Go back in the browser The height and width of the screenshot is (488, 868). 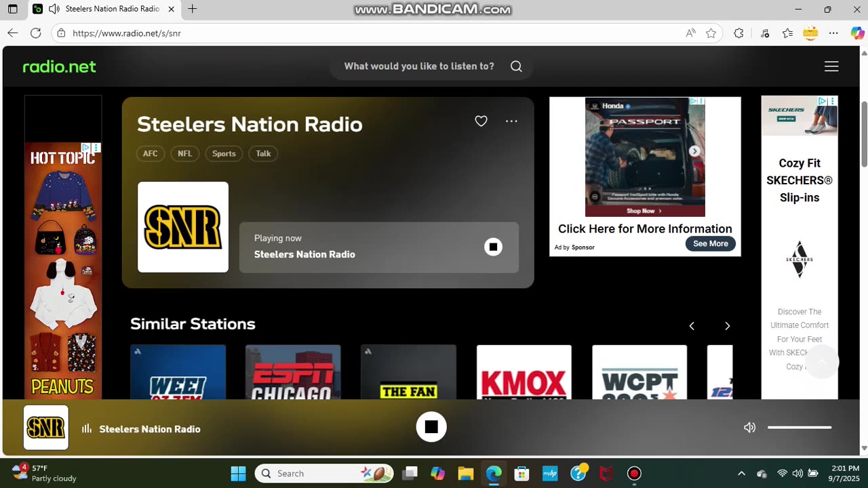click(x=12, y=33)
